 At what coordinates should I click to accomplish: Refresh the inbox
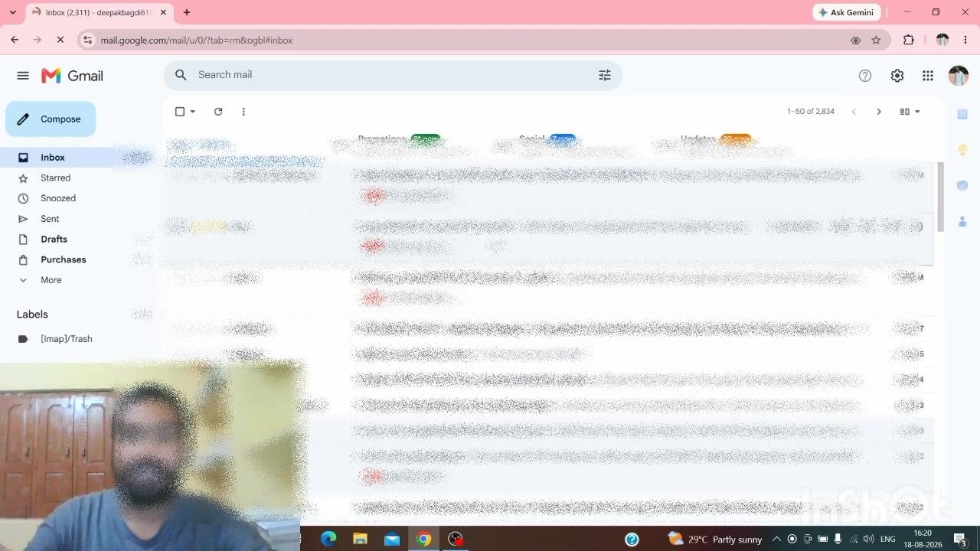218,112
